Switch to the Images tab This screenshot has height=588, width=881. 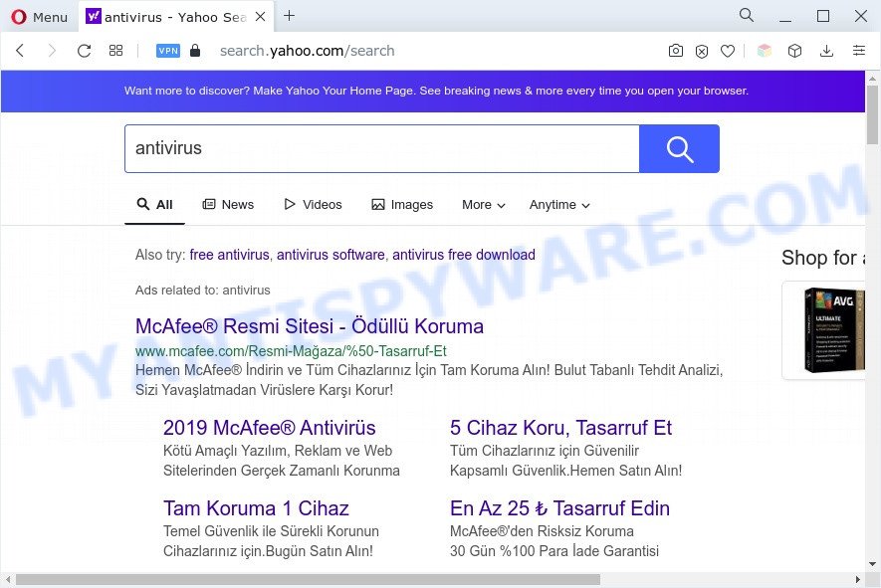click(402, 204)
